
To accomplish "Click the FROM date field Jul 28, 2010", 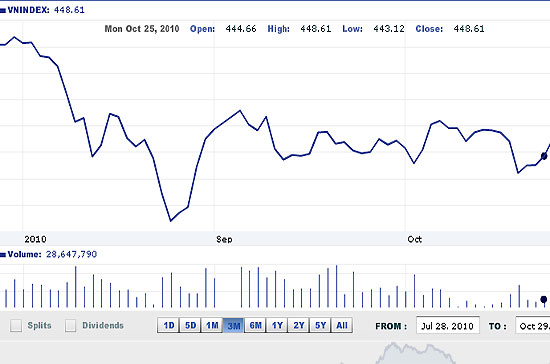I will click(448, 325).
